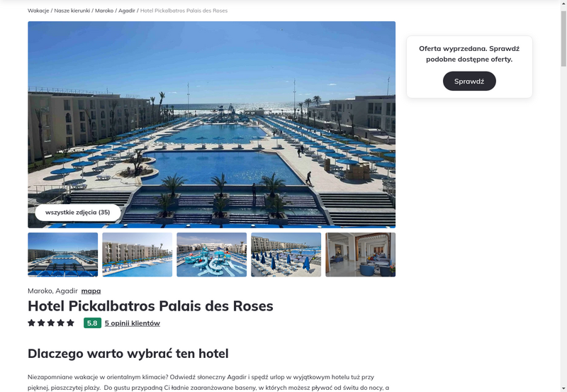Screen dimensions: 567x392
Task: Open the mapa link
Action: [91, 291]
